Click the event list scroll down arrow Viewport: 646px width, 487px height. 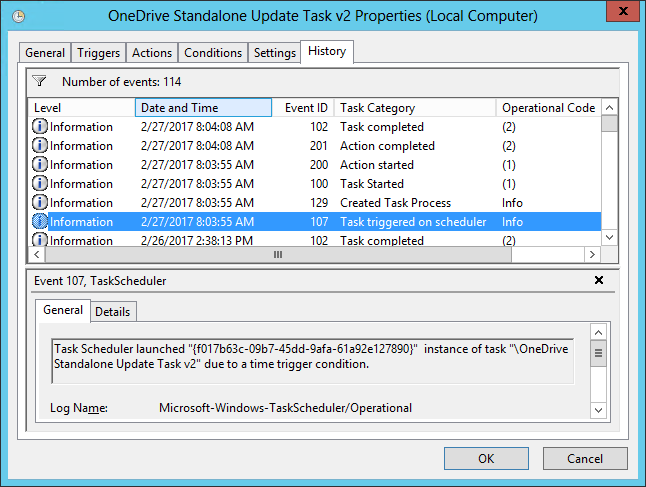click(609, 237)
